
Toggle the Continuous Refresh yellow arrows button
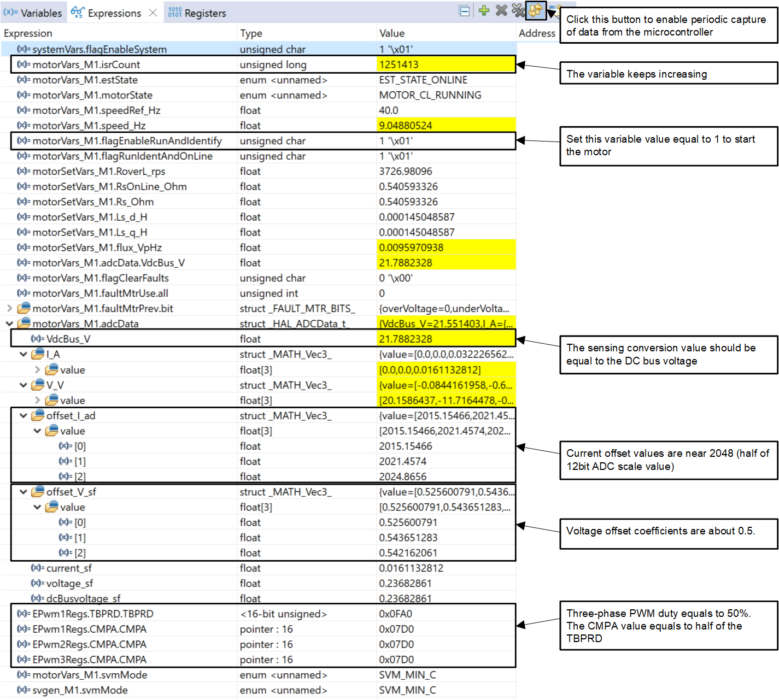535,10
